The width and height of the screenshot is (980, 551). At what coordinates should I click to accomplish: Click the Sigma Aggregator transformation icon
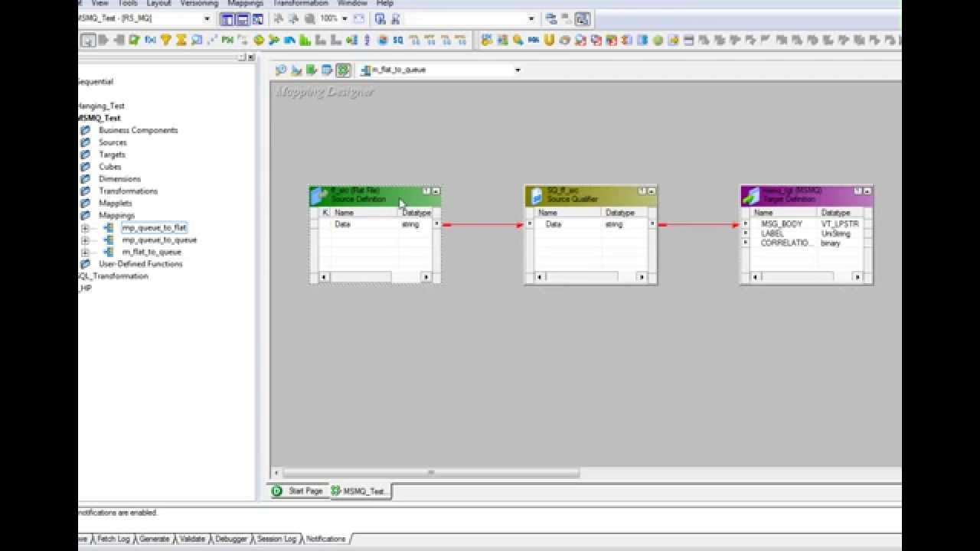pos(181,40)
